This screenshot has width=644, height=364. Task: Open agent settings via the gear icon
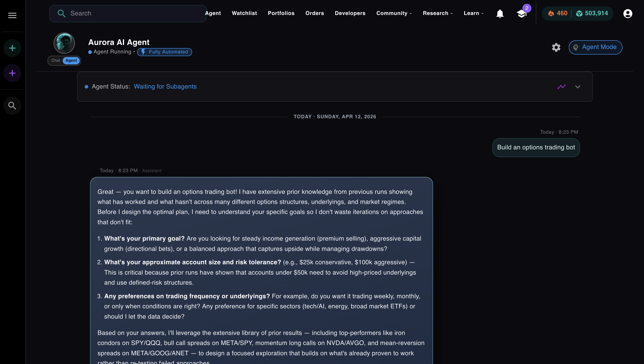pyautogui.click(x=556, y=47)
